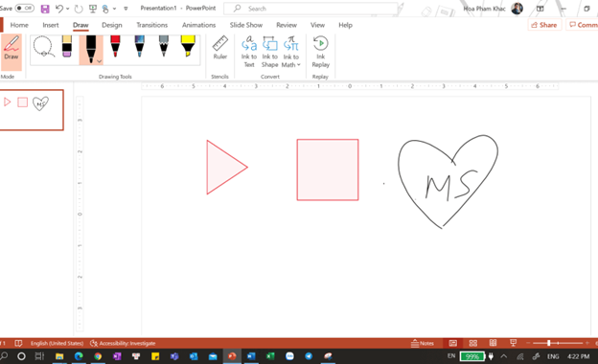598x364 pixels.
Task: Toggle the AutoSave switch
Action: (x=25, y=8)
